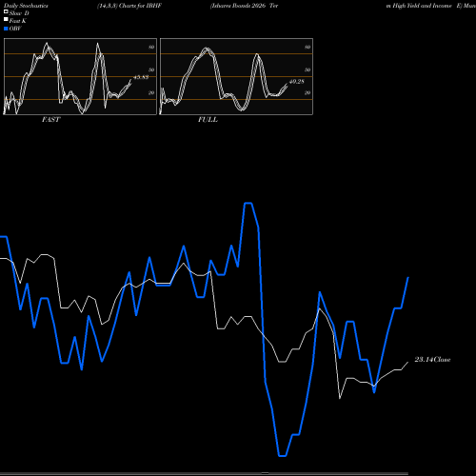Click the 50 level label in FAST chart

[151, 69]
